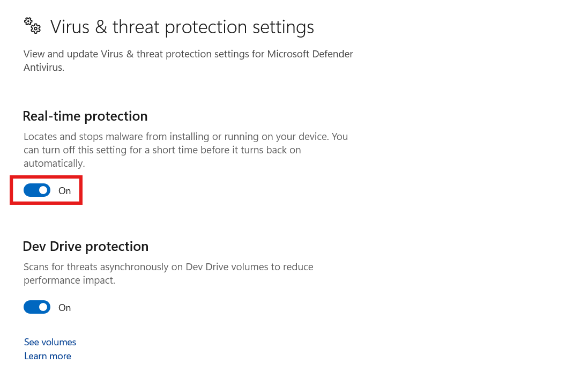Select the Real-time protection heading
This screenshot has height=385, width=588.
pos(85,115)
